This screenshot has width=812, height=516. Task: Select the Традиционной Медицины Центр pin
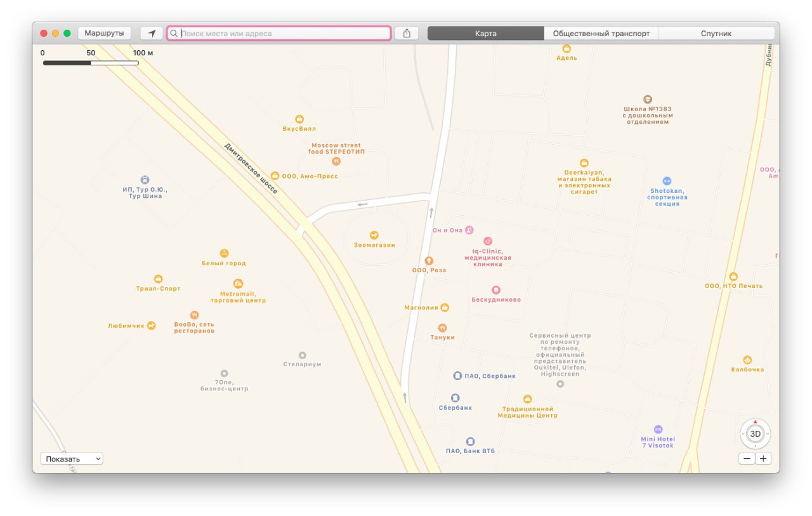tap(528, 399)
